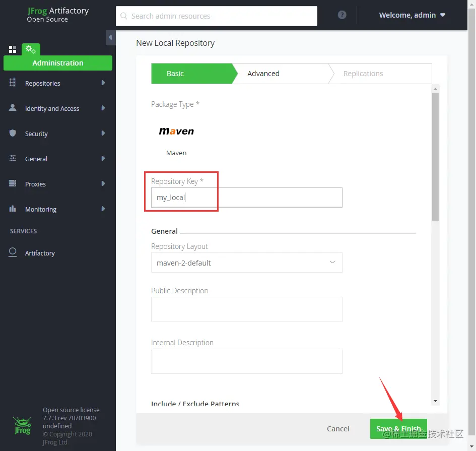Expand the Proxies menu arrow
Viewport: 476px width, 451px height.
click(103, 183)
